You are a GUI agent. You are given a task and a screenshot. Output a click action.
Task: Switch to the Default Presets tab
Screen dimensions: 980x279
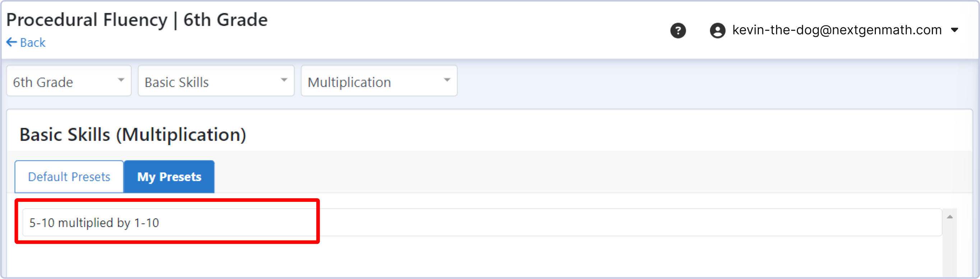click(x=69, y=177)
